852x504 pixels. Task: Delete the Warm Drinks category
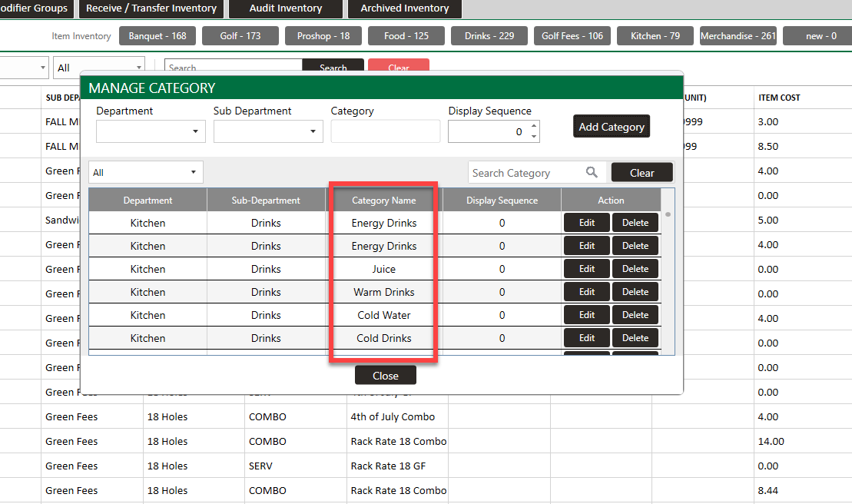coord(635,292)
